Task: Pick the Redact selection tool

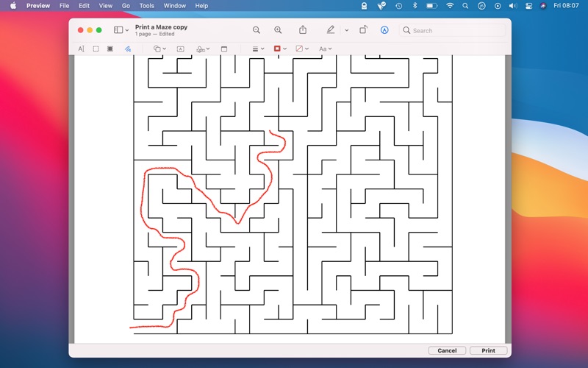Action: tap(110, 49)
